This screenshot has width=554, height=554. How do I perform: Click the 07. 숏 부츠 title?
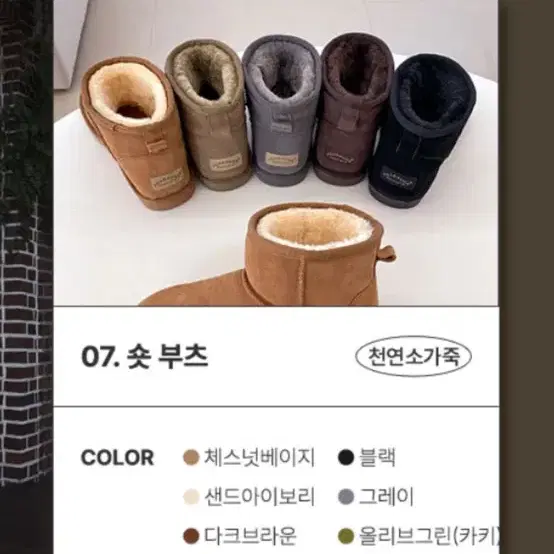coord(145,356)
